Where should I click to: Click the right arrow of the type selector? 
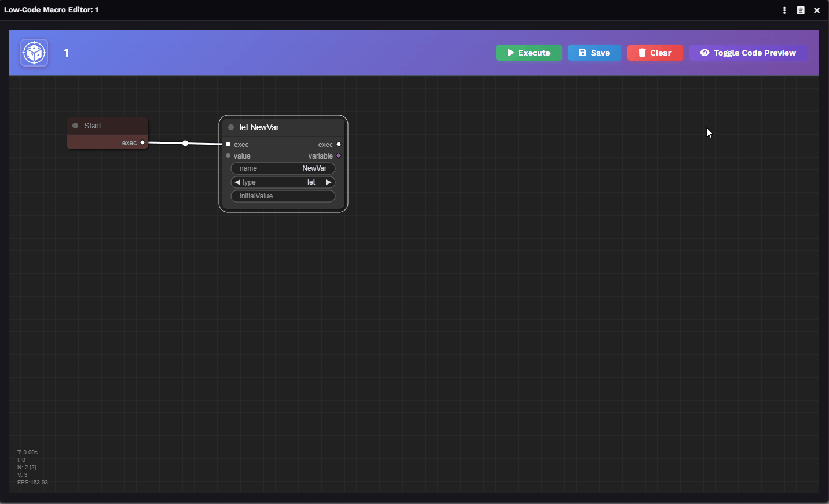(328, 182)
